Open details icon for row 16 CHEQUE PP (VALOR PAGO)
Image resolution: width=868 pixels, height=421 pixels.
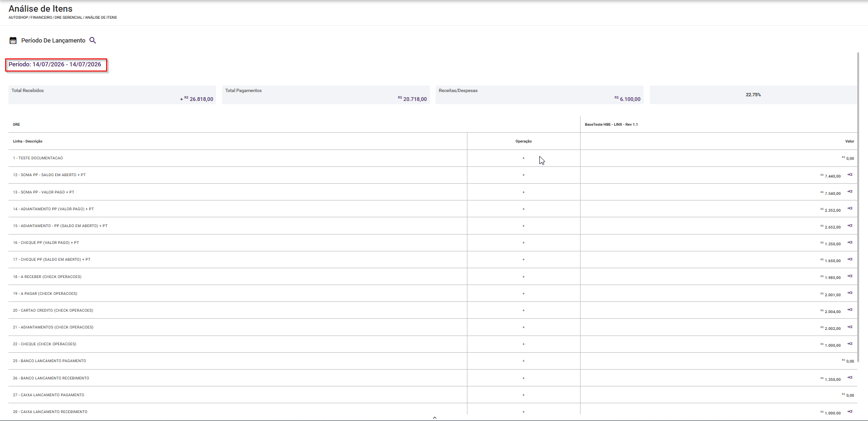coord(850,243)
